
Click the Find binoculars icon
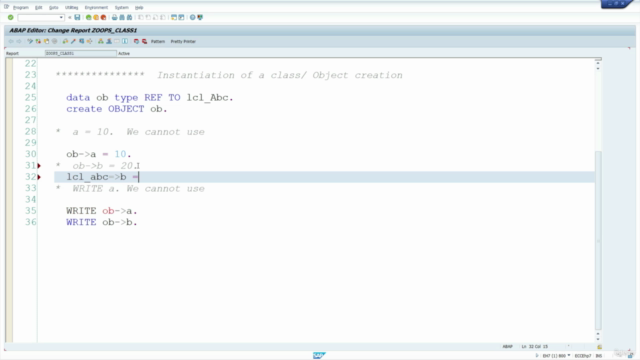(122, 18)
